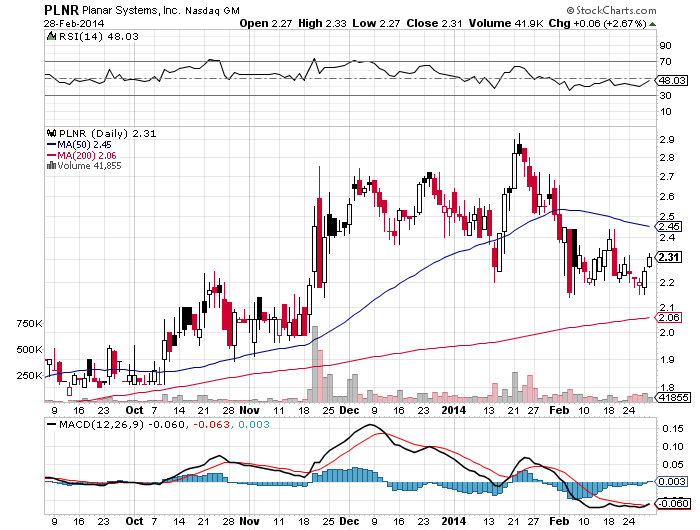The width and height of the screenshot is (700, 530).
Task: Click the High 2.33 value
Action: (x=322, y=23)
